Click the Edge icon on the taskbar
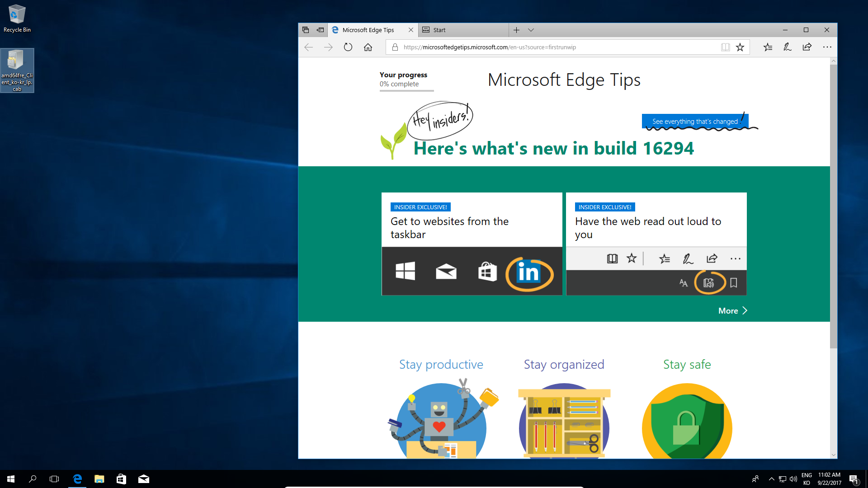The image size is (868, 488). tap(77, 479)
